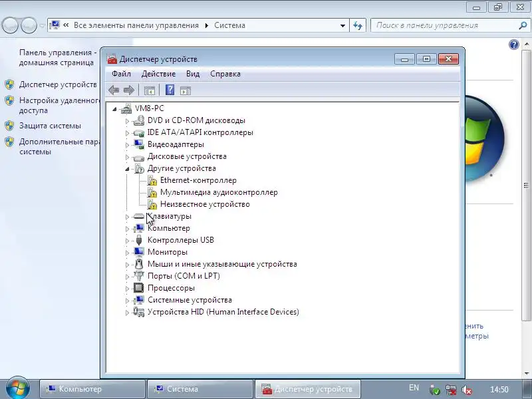Click the warning icon beside Неизвестное устройство
Image resolution: width=532 pixels, height=399 pixels.
152,204
